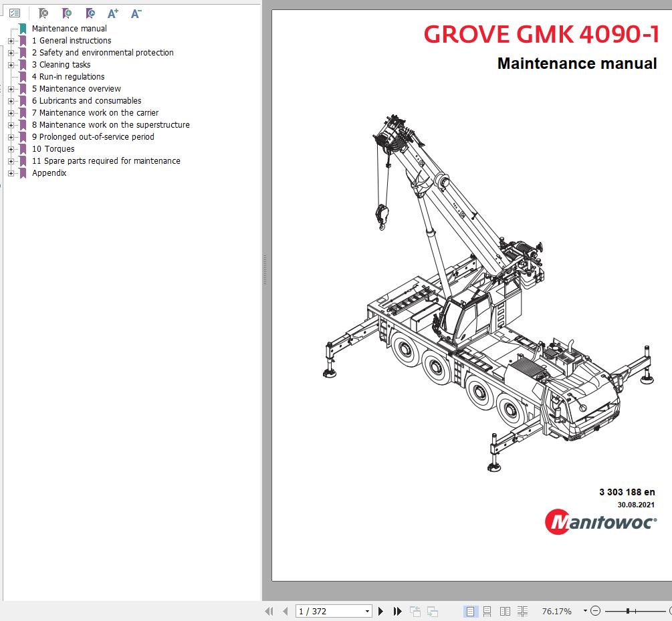Screen dimensions: 672x621
Task: Select continuous page view mode
Action: 487,611
